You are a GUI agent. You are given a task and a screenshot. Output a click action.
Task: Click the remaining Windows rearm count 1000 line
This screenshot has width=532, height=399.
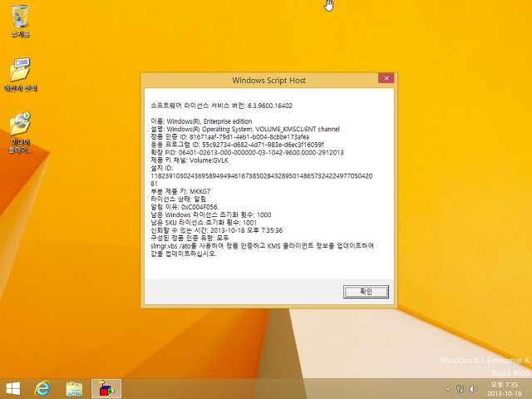point(210,214)
